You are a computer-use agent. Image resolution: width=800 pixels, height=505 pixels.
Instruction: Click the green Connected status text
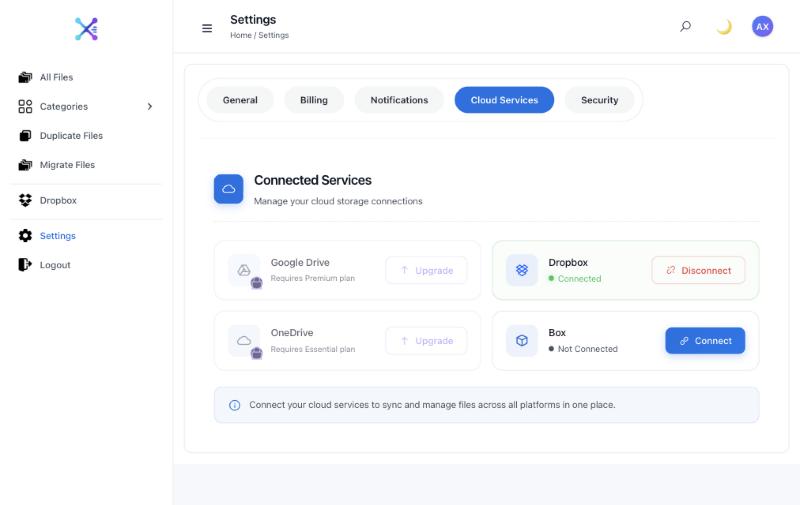580,279
